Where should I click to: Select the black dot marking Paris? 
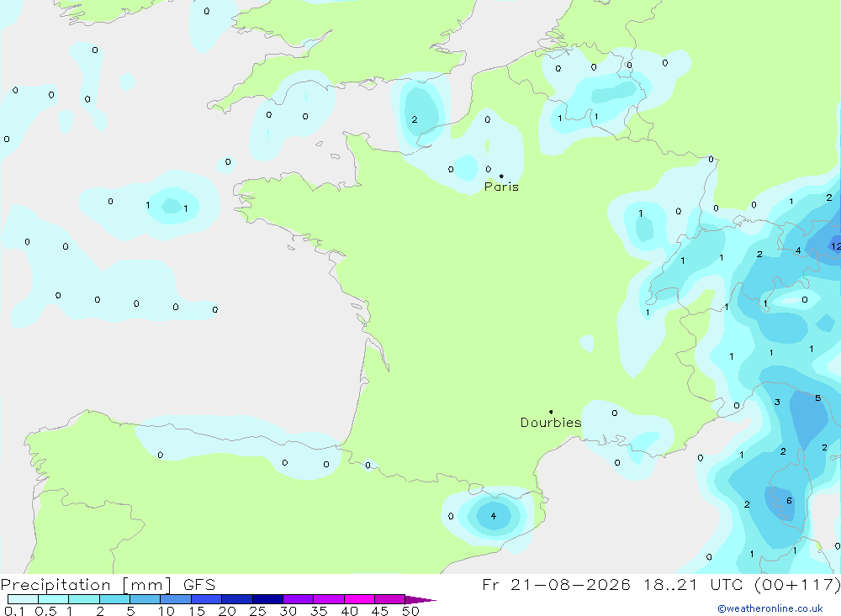pyautogui.click(x=501, y=176)
